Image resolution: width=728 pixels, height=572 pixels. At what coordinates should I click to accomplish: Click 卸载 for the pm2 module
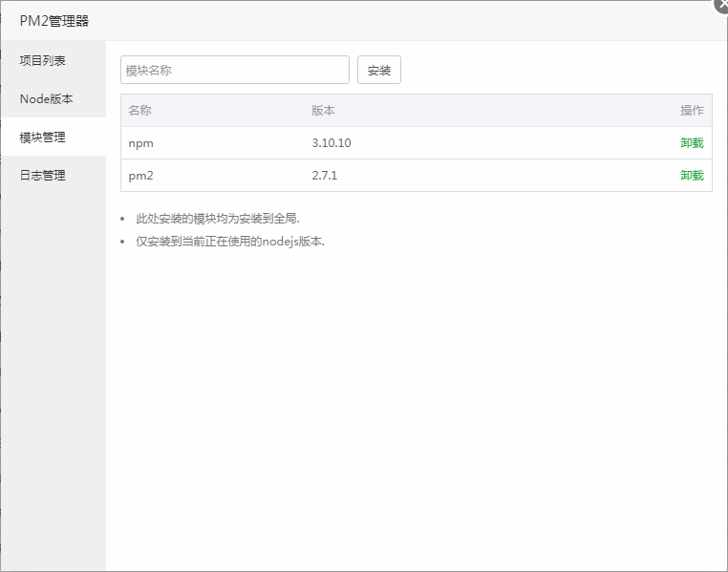692,176
